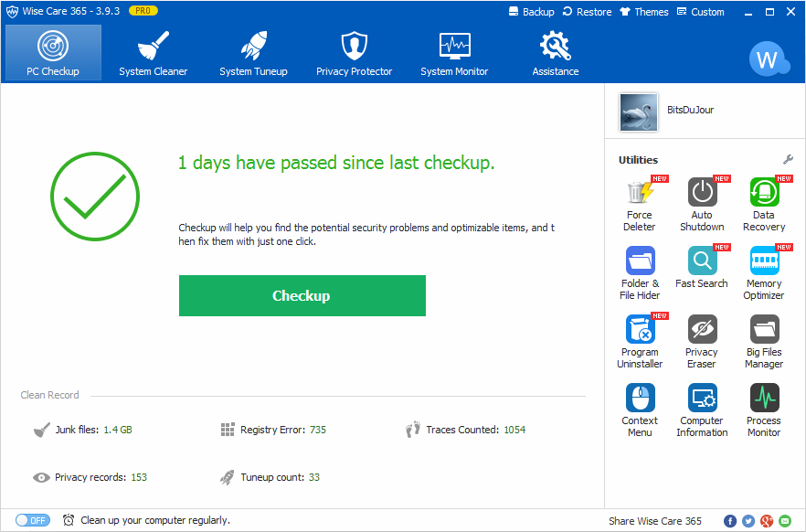806x532 pixels.
Task: Click 'Clean up your computer regularly' text
Action: 155,520
